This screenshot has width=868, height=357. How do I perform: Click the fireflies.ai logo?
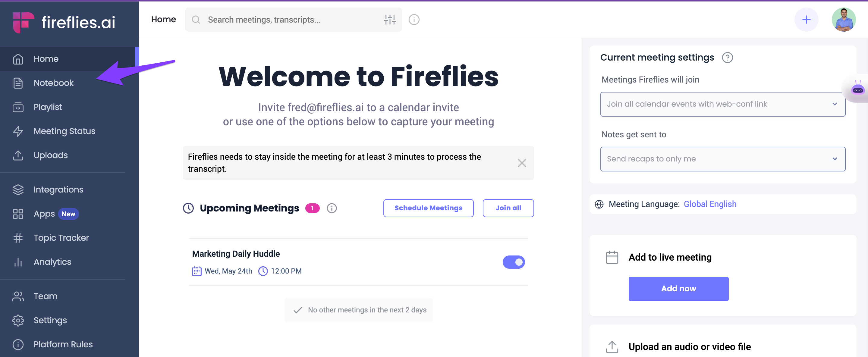(64, 22)
